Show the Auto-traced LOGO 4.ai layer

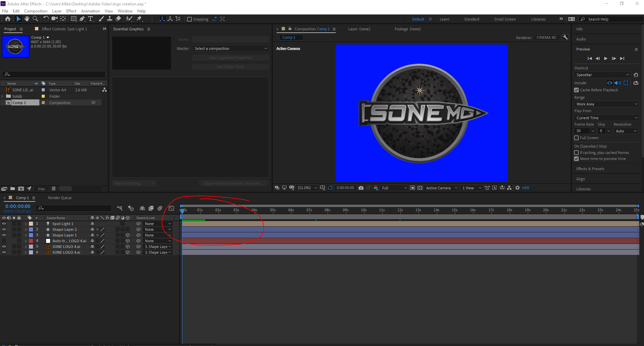4,241
